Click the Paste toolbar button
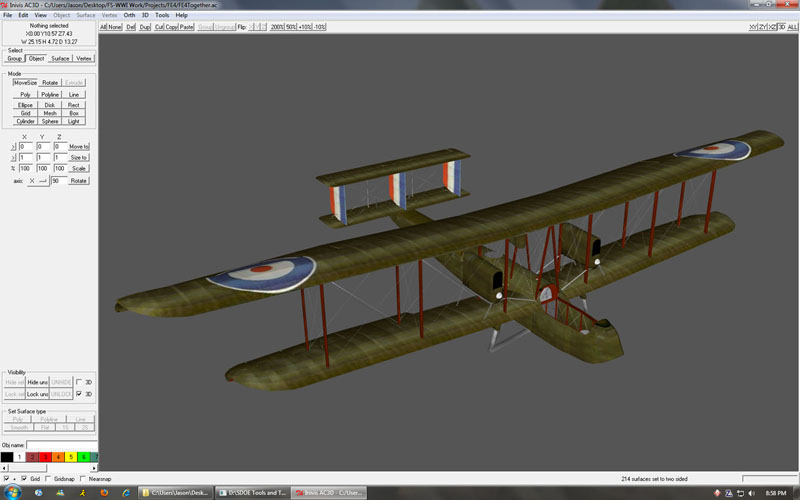This screenshot has width=800, height=500. click(x=186, y=27)
